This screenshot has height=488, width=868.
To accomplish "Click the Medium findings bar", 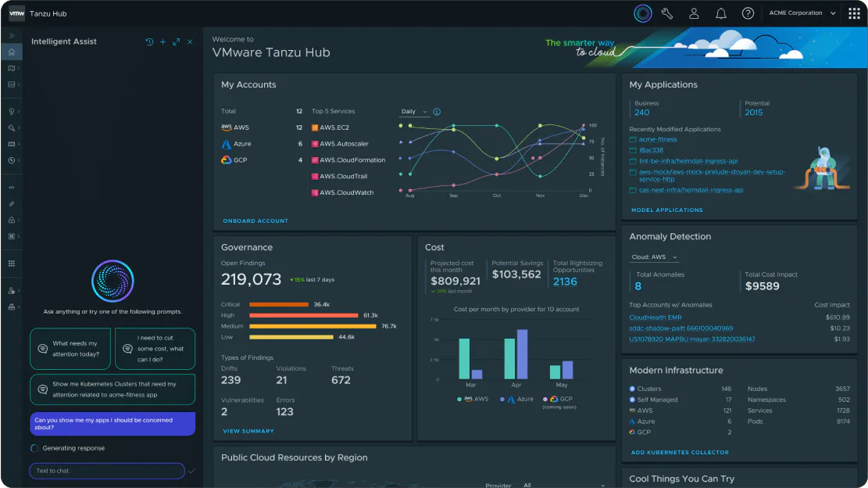I will [313, 326].
